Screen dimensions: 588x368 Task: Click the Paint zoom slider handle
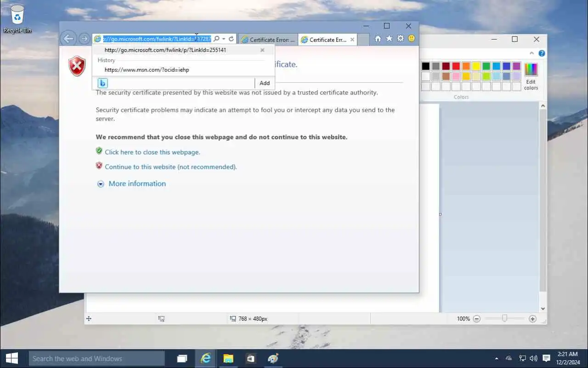pyautogui.click(x=504, y=318)
